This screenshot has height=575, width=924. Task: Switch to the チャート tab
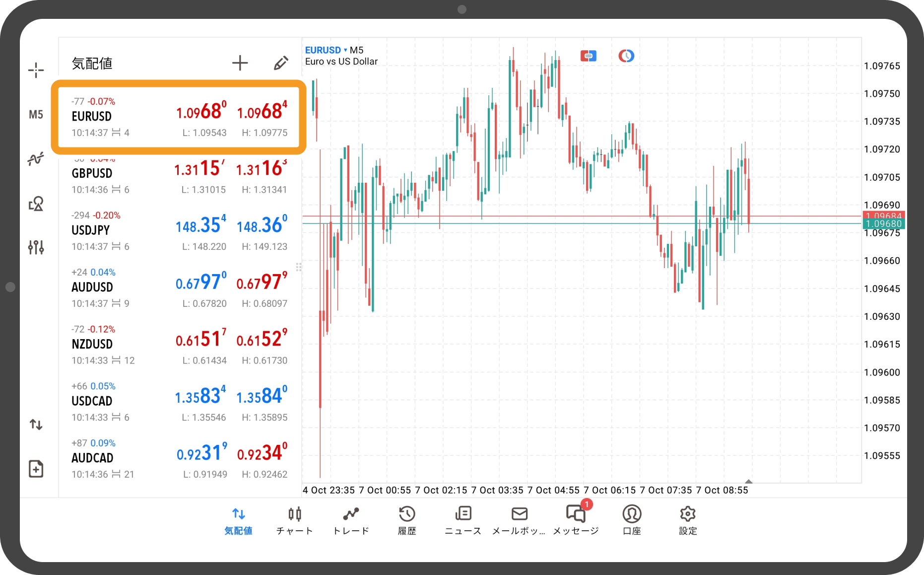coord(295,520)
